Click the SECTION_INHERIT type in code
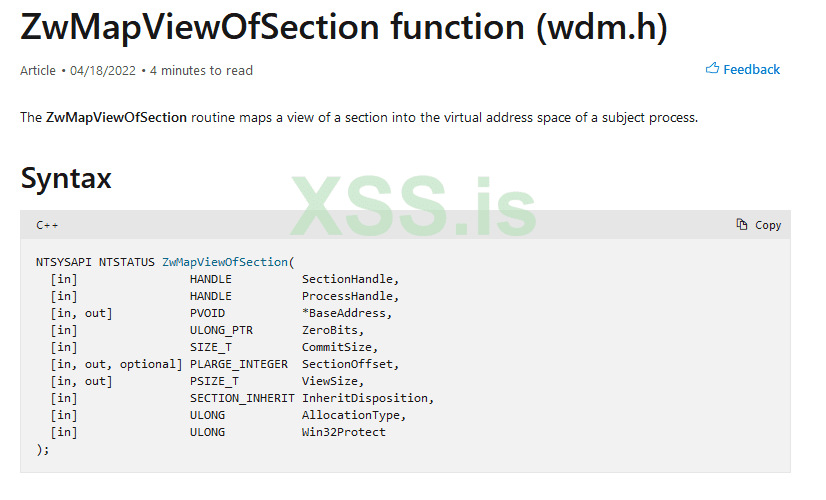 pos(242,398)
